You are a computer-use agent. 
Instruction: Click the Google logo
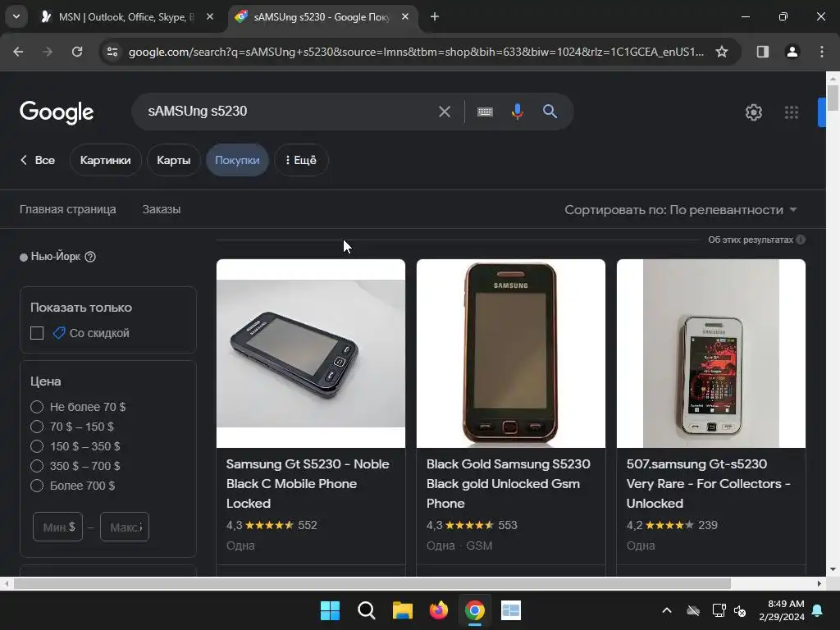click(x=57, y=112)
